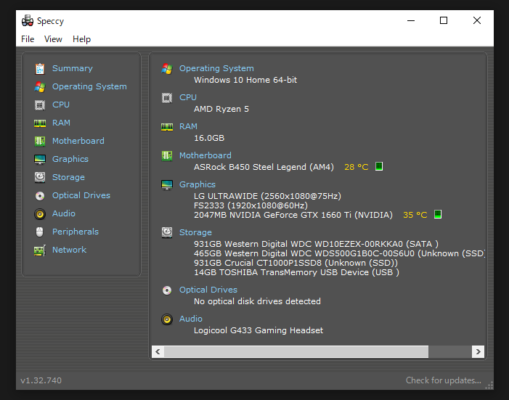Open the View menu

click(53, 39)
